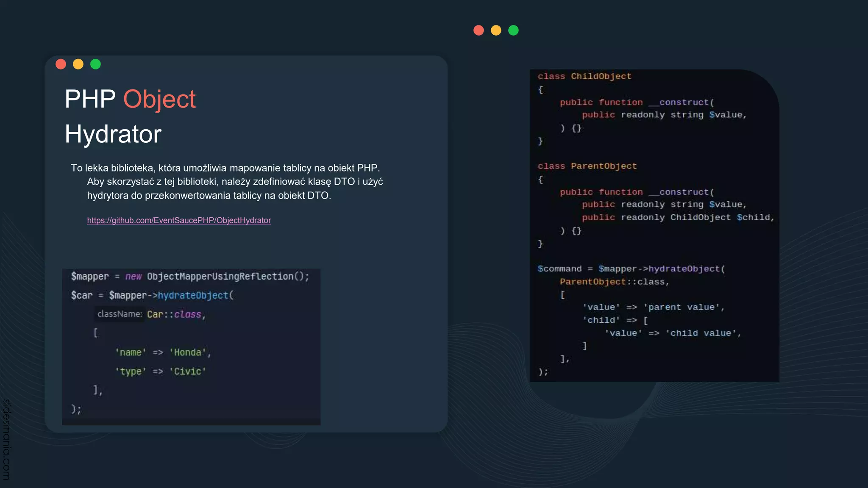This screenshot has width=868, height=488.
Task: Click "'value' => 'parent value'," line
Action: pos(654,307)
